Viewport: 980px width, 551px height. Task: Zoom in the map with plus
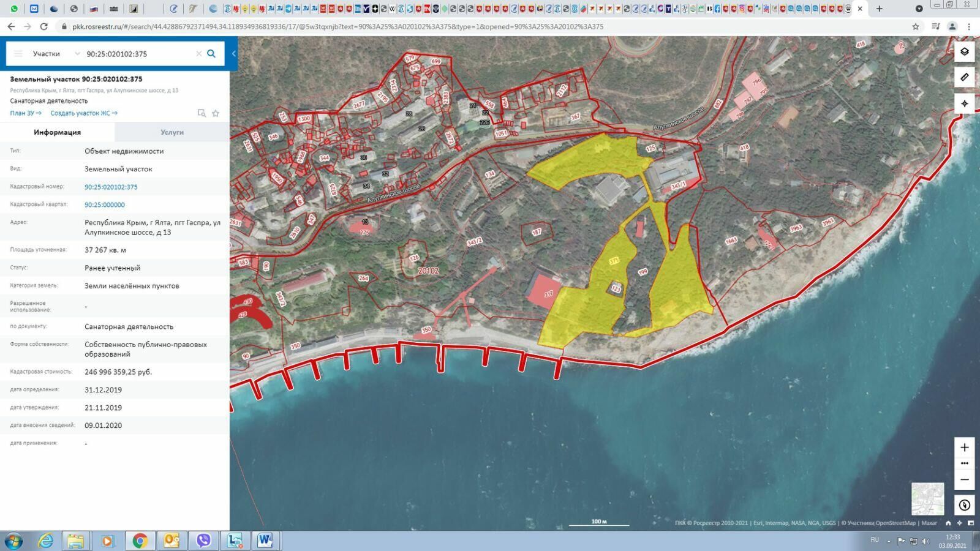[964, 447]
